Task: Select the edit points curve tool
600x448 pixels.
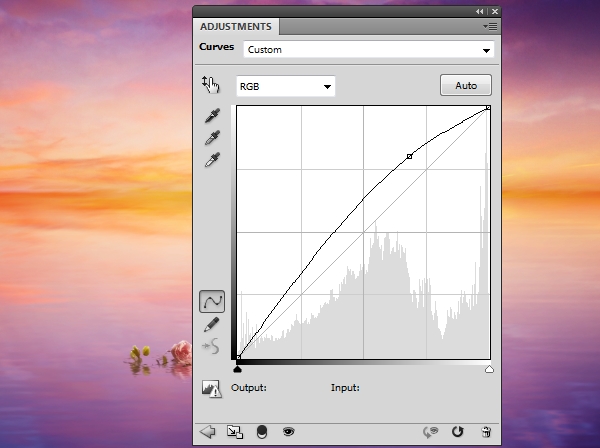Action: pos(212,301)
